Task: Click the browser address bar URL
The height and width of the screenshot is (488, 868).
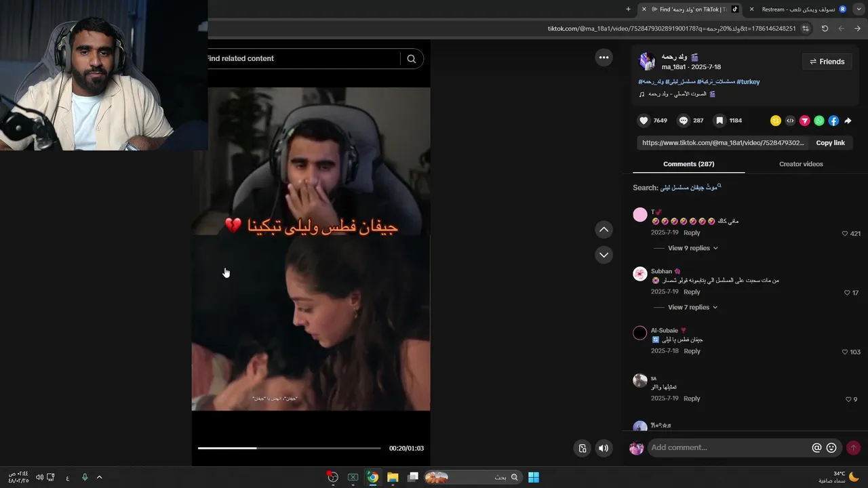Action: (x=671, y=28)
